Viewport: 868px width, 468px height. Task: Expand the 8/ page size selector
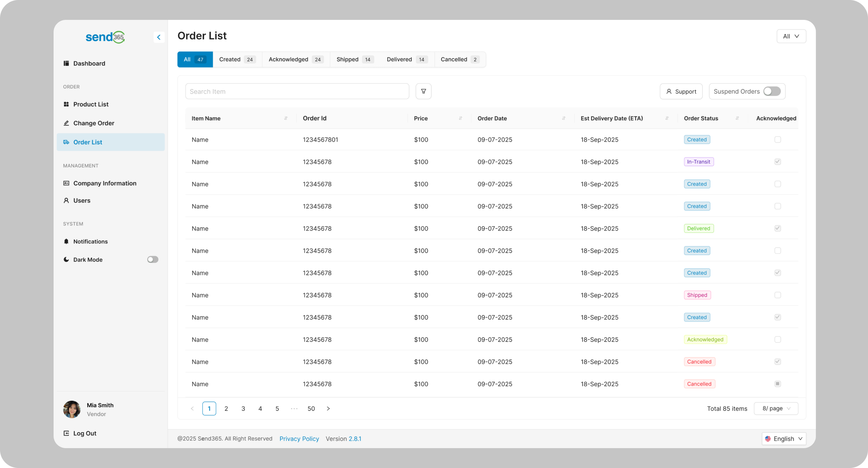click(x=776, y=409)
